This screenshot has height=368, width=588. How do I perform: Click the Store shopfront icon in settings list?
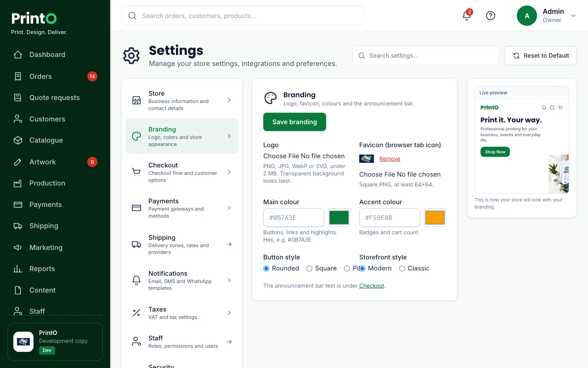136,100
